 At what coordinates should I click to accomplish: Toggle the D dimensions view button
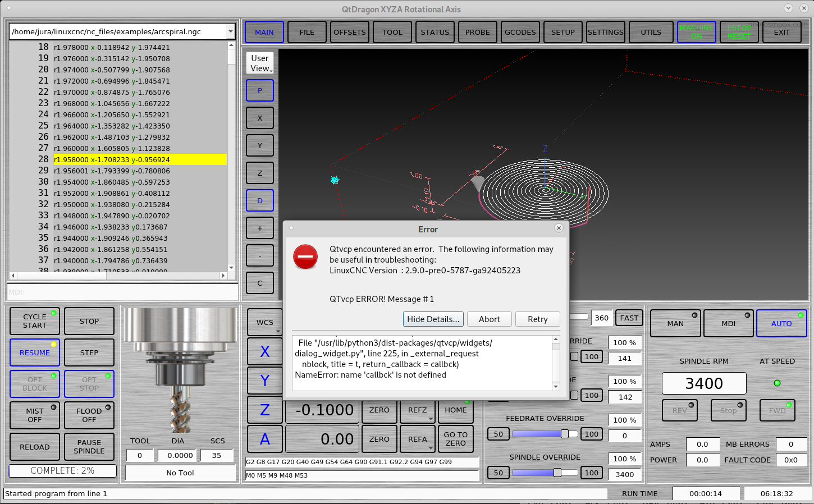pyautogui.click(x=260, y=200)
